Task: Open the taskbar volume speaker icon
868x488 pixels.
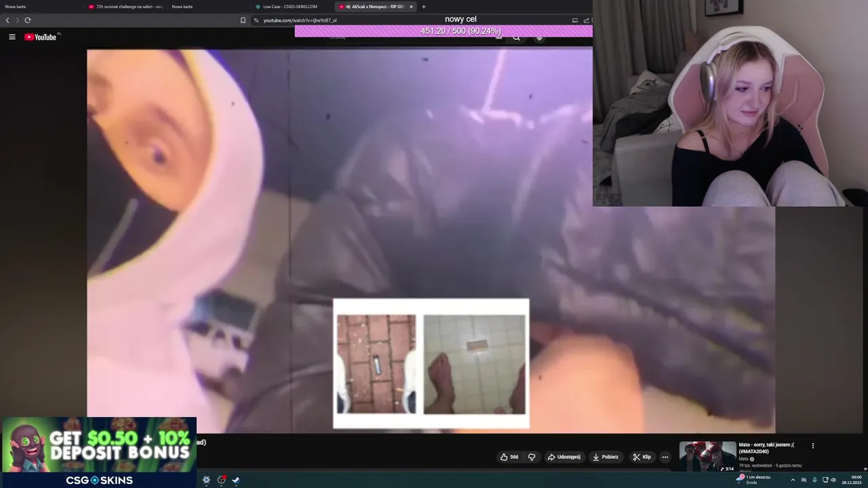Action: [x=833, y=480]
